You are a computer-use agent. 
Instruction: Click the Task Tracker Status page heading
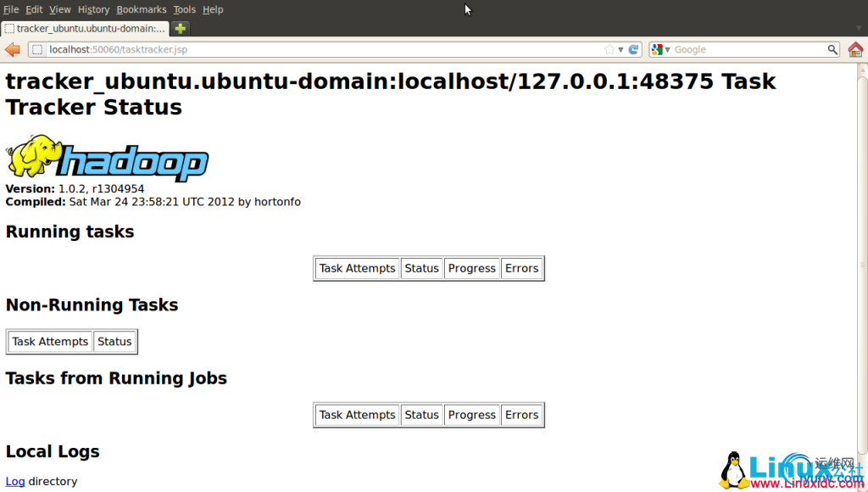click(391, 94)
